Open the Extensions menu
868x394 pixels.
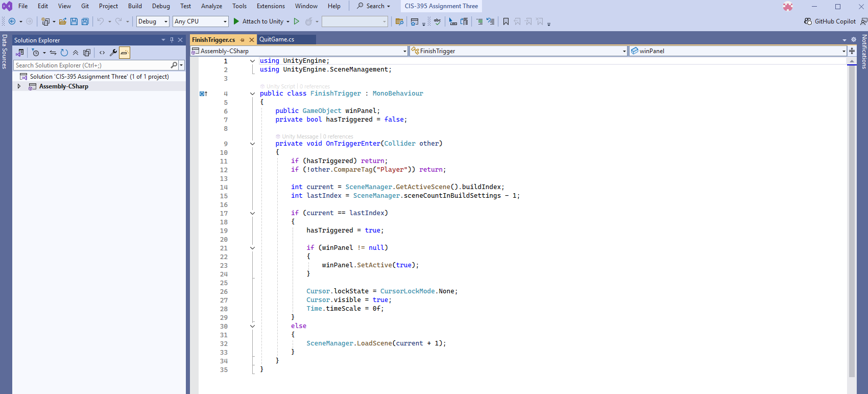pyautogui.click(x=271, y=6)
